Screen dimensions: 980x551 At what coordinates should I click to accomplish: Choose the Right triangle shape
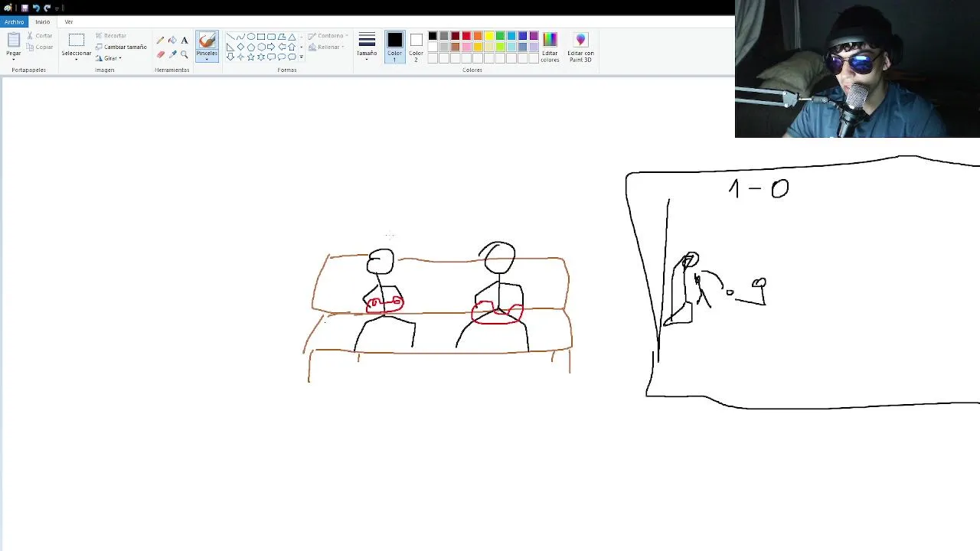point(230,47)
